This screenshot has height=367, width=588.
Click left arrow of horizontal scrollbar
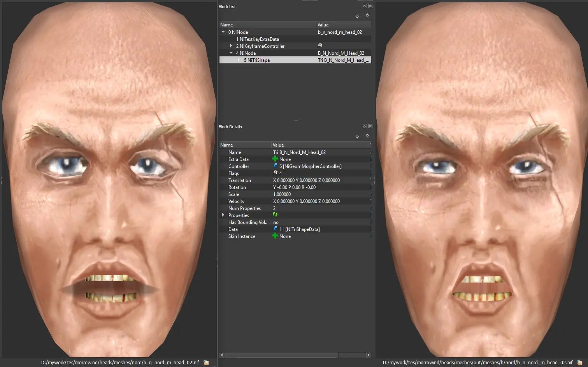pyautogui.click(x=222, y=355)
